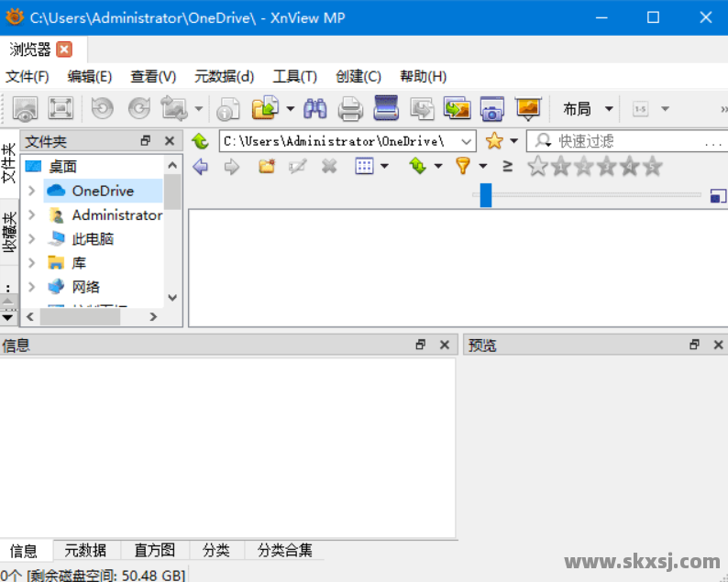This screenshot has width=728, height=582.
Task: Open the 工具(T) menu
Action: click(x=294, y=76)
